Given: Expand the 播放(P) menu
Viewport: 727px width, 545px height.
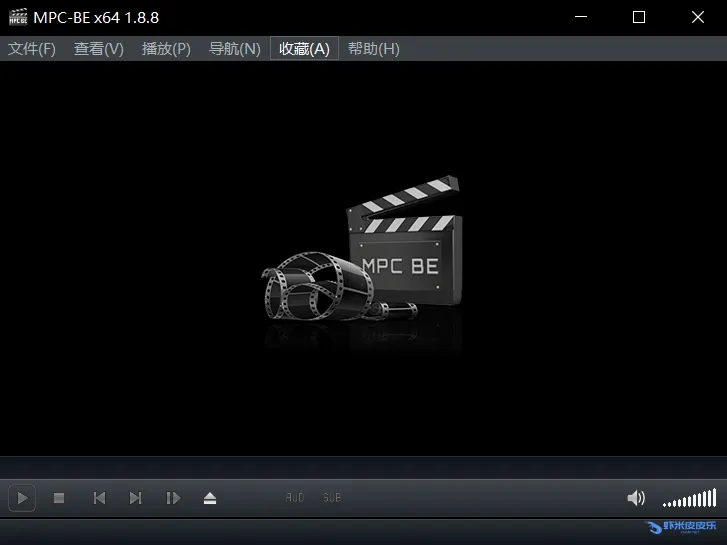Looking at the screenshot, I should (166, 49).
